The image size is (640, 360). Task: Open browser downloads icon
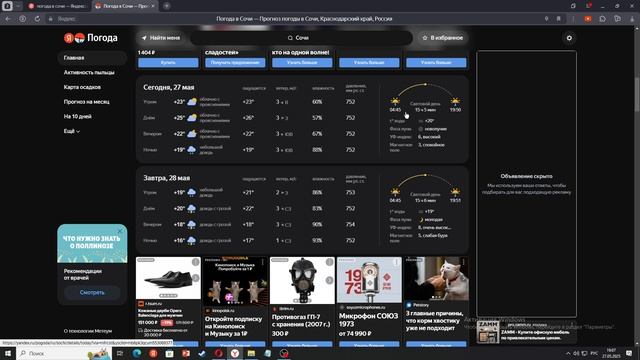632,19
